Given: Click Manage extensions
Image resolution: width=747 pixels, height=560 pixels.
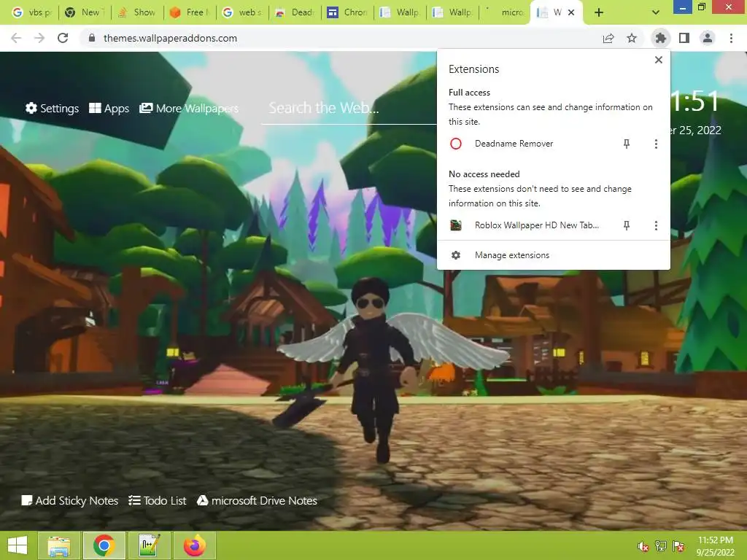Looking at the screenshot, I should [x=554, y=255].
